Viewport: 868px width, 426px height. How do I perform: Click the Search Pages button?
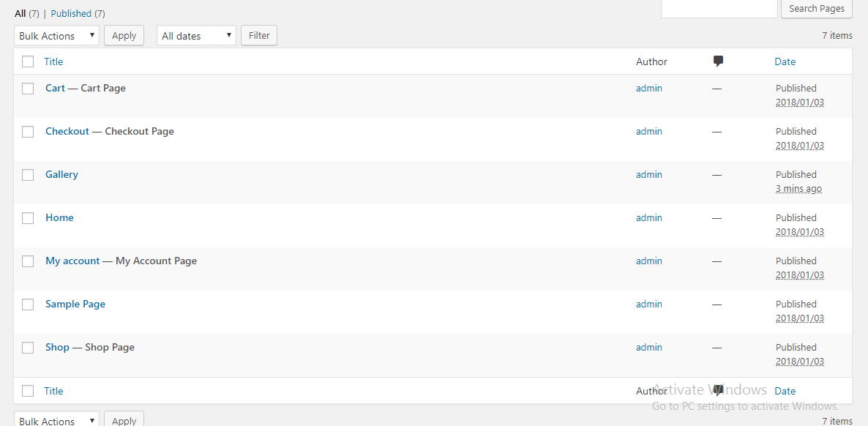point(817,9)
